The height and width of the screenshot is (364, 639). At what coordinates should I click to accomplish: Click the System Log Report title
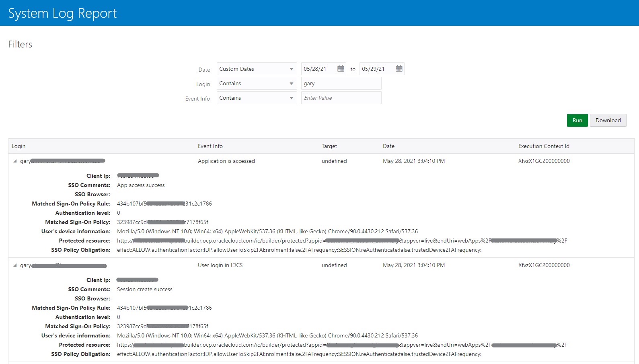point(62,13)
